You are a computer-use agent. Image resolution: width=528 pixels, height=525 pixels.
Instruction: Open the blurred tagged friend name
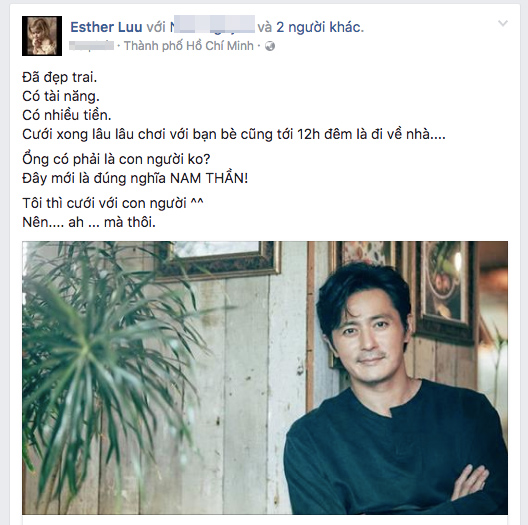coord(212,26)
